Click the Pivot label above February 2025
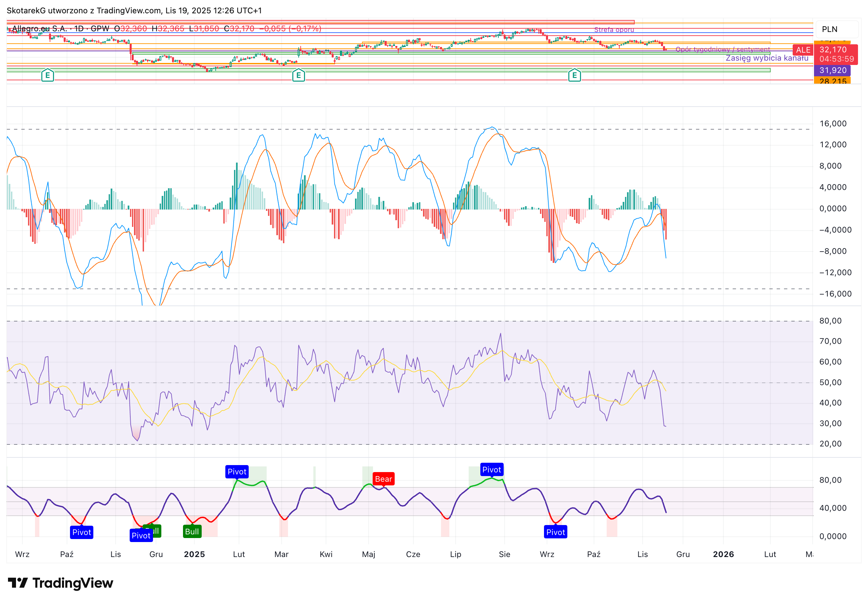Image resolution: width=868 pixels, height=603 pixels. point(237,472)
